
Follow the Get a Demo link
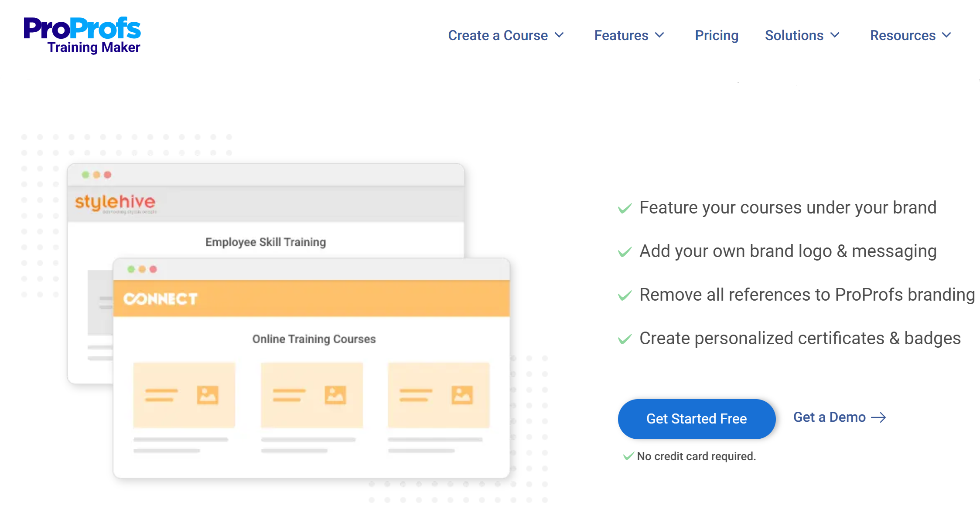[840, 417]
